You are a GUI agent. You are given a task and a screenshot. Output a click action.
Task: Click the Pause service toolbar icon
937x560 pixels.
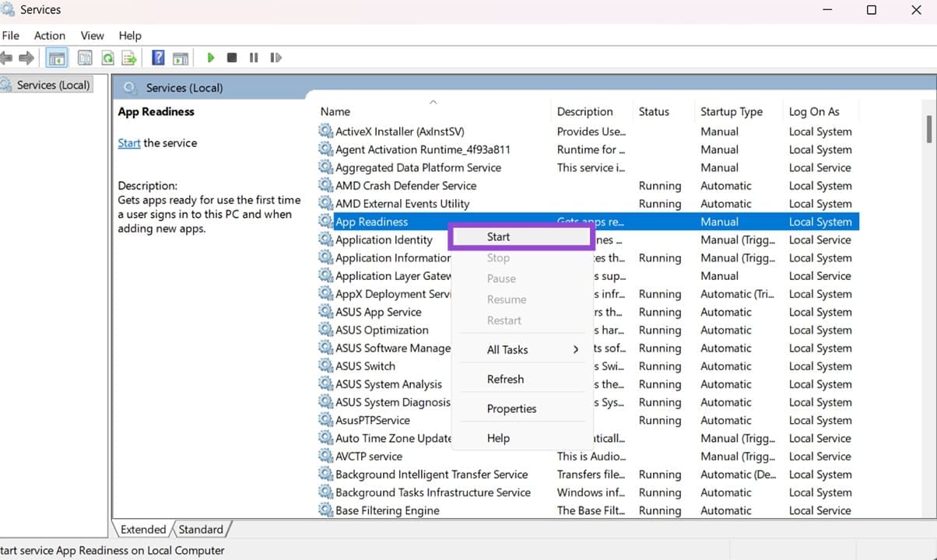pos(253,58)
